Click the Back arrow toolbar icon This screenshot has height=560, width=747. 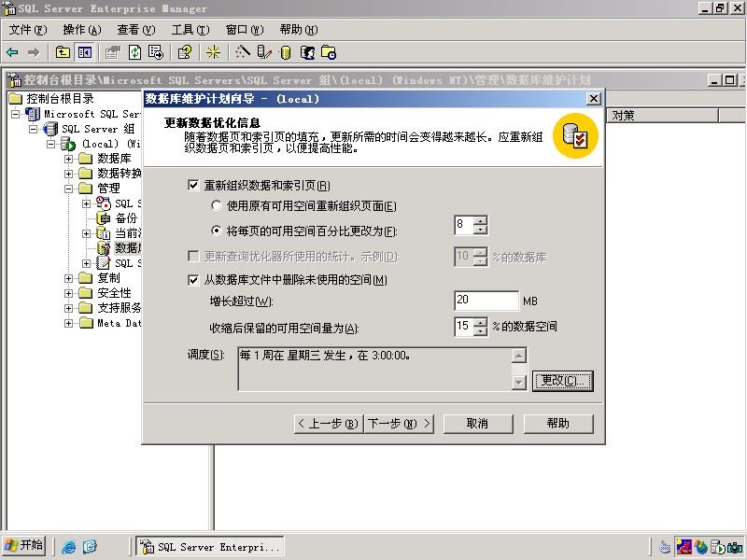coord(12,52)
